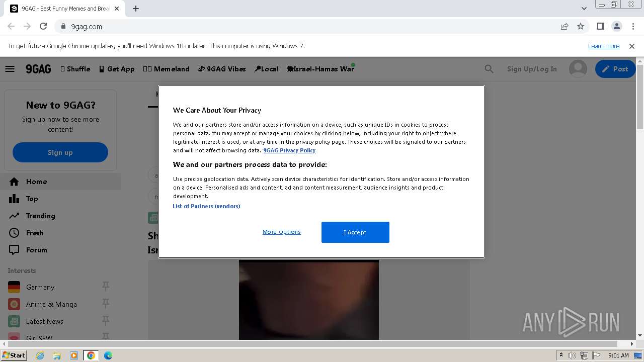Open the 9GAG hamburger menu
Screen dimensions: 644x362
(10, 69)
